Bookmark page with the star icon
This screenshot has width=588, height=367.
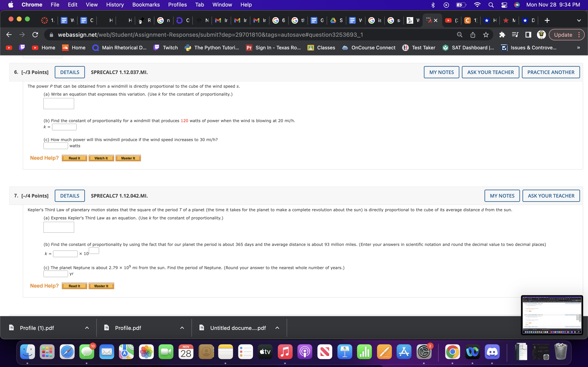click(x=486, y=35)
